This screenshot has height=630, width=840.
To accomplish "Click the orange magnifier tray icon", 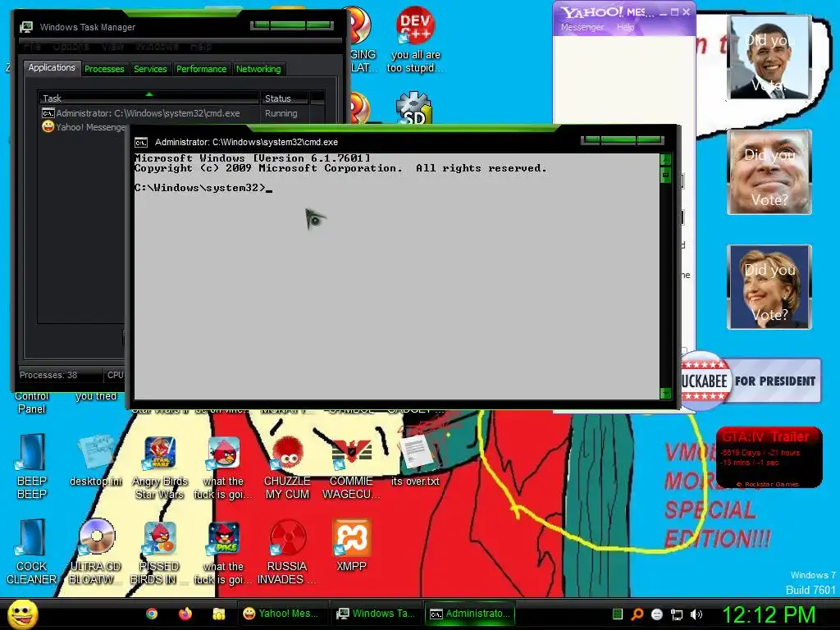I will [x=637, y=614].
